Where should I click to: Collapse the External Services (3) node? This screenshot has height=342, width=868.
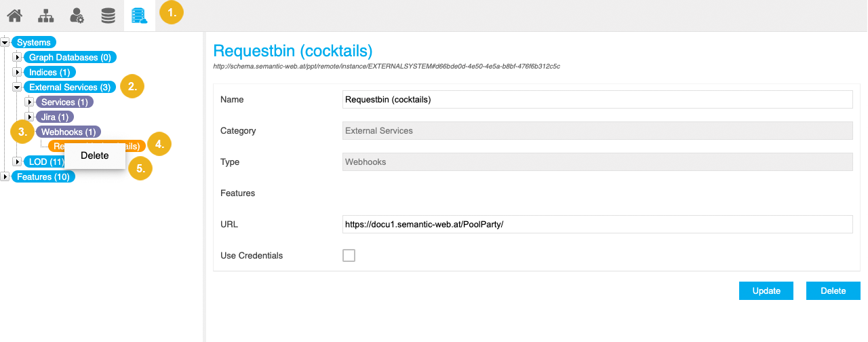click(18, 87)
